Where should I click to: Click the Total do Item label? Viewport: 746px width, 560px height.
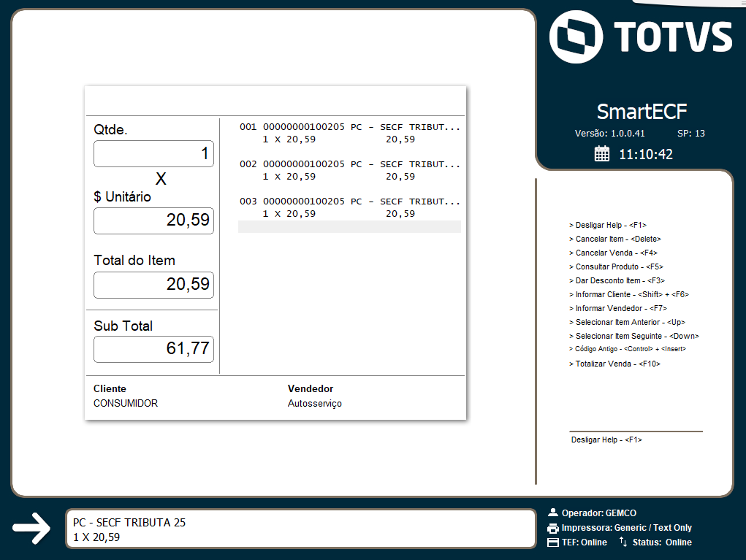pyautogui.click(x=134, y=261)
